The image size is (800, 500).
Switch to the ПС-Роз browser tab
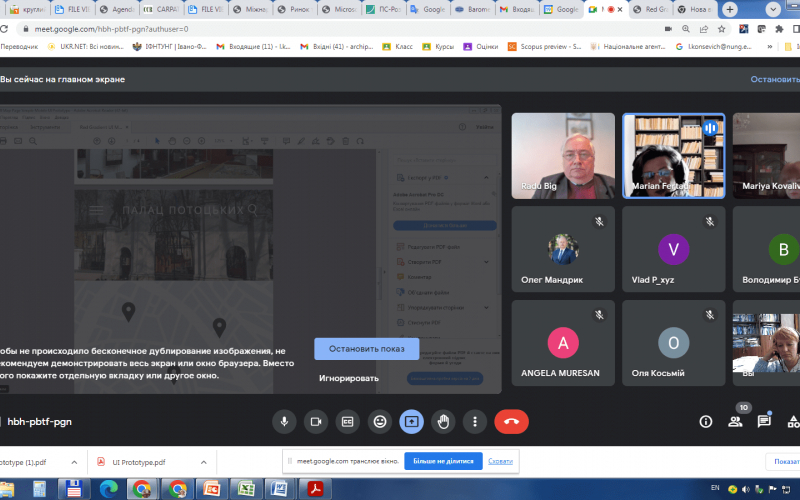point(384,9)
